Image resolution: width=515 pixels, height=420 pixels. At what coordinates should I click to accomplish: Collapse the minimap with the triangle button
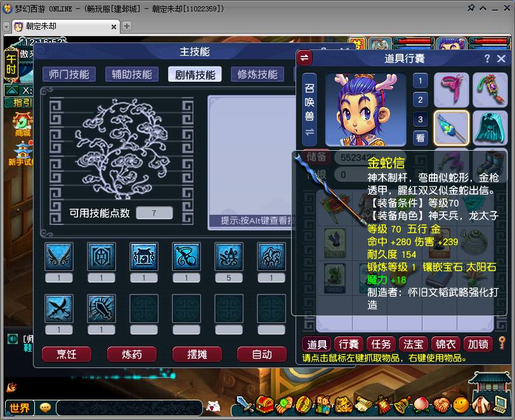click(12, 89)
